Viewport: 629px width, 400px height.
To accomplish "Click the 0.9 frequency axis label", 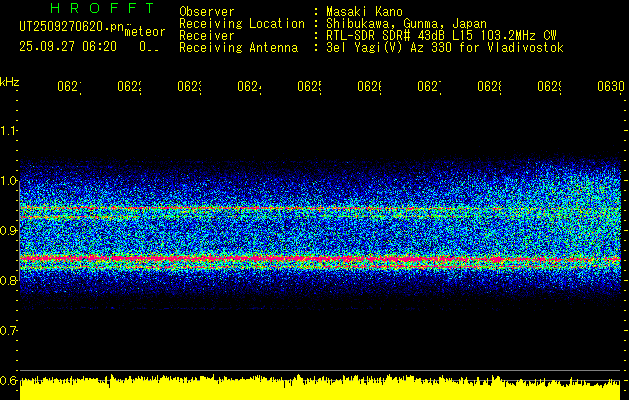I will point(8,230).
